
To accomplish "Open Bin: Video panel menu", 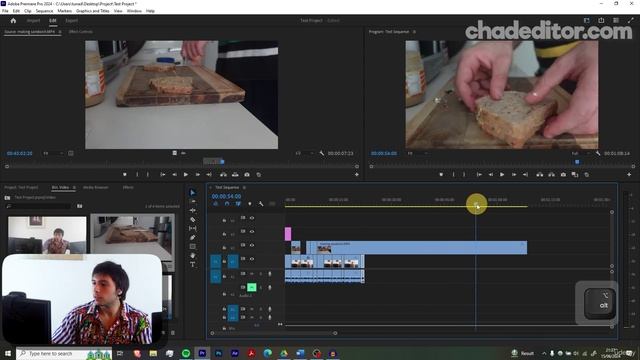I will [74, 187].
